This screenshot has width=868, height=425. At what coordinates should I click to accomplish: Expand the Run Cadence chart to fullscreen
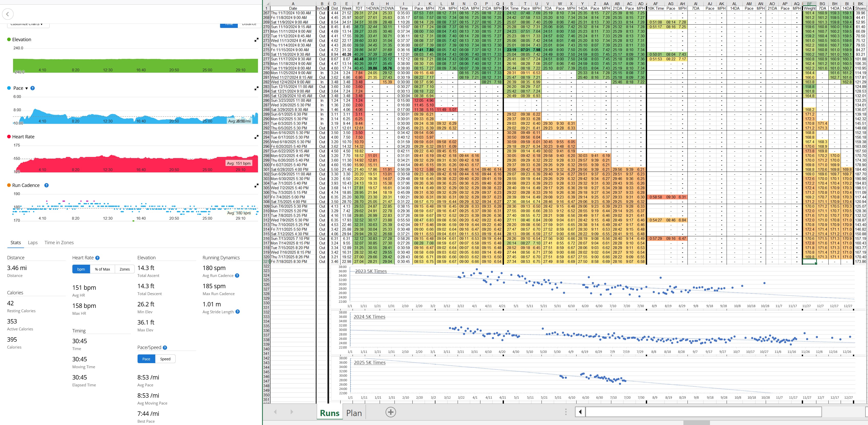click(x=256, y=185)
